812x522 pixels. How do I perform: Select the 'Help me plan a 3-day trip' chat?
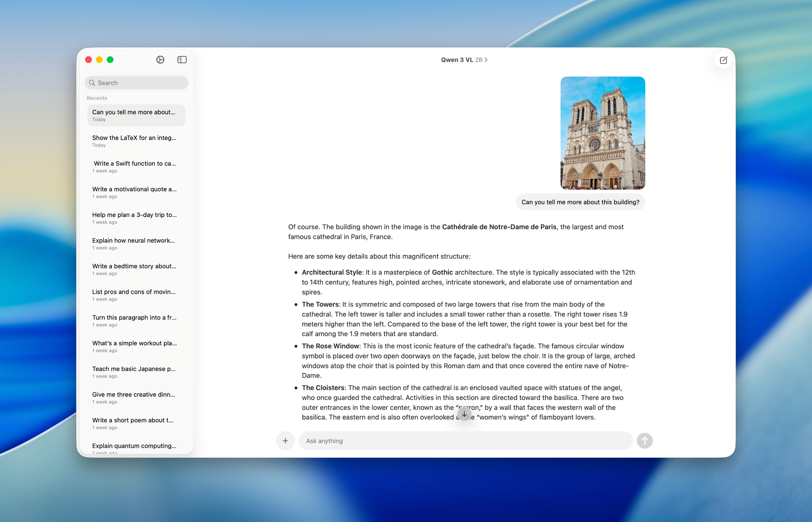point(136,218)
